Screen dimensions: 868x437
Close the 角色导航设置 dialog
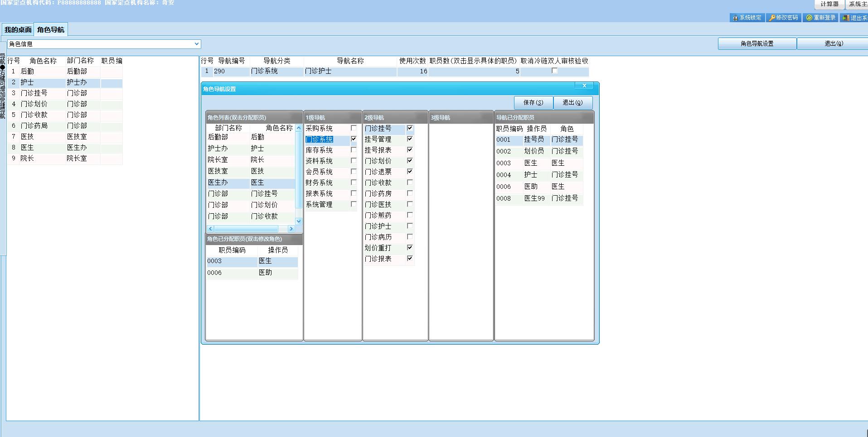[x=584, y=86]
